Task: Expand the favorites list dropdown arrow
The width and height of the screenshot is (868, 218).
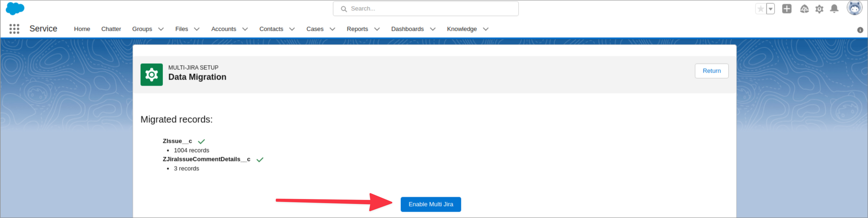Action: [770, 9]
